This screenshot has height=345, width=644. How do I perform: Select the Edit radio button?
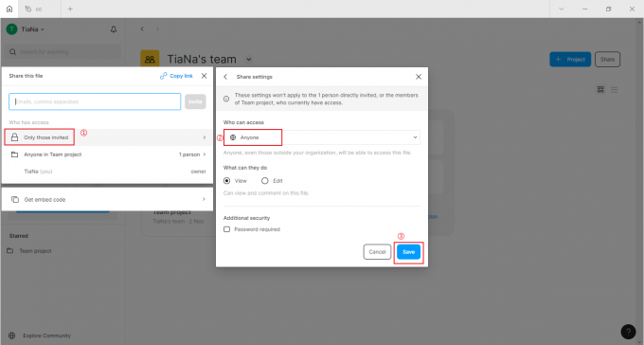pyautogui.click(x=265, y=180)
